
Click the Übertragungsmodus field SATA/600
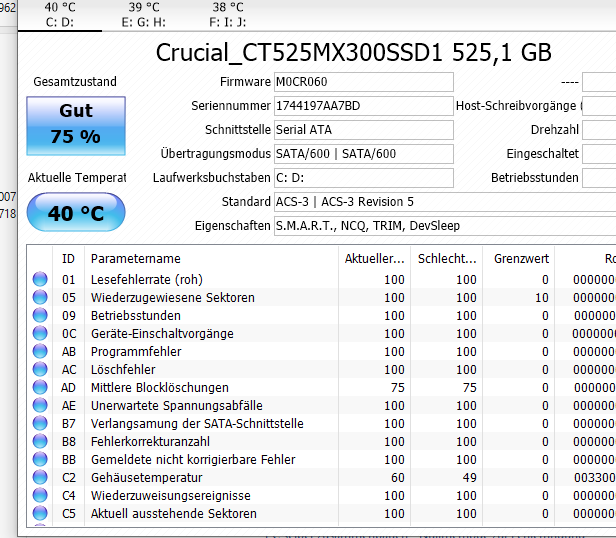point(364,154)
